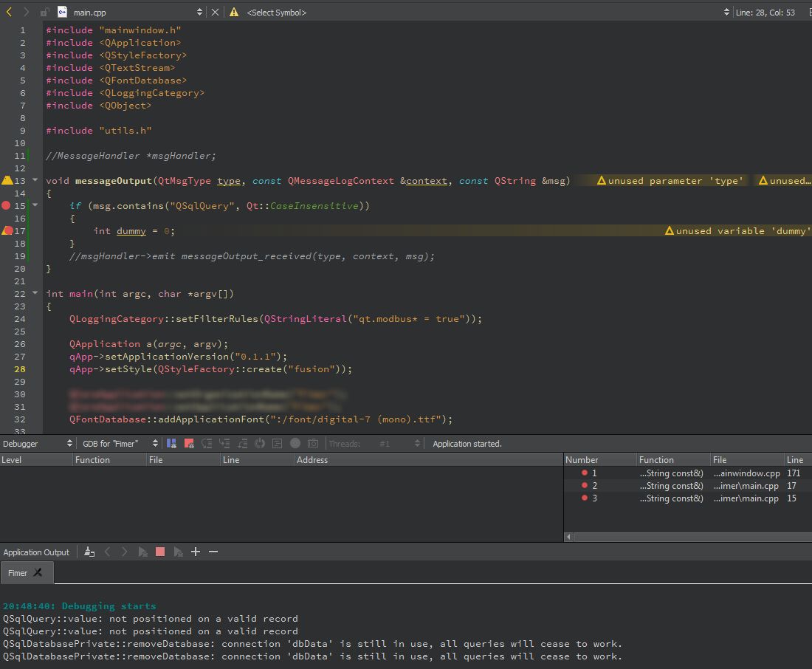This screenshot has height=669, width=812.
Task: Click the breakpoints horizontal scrollbar left arrow
Action: pyautogui.click(x=568, y=537)
